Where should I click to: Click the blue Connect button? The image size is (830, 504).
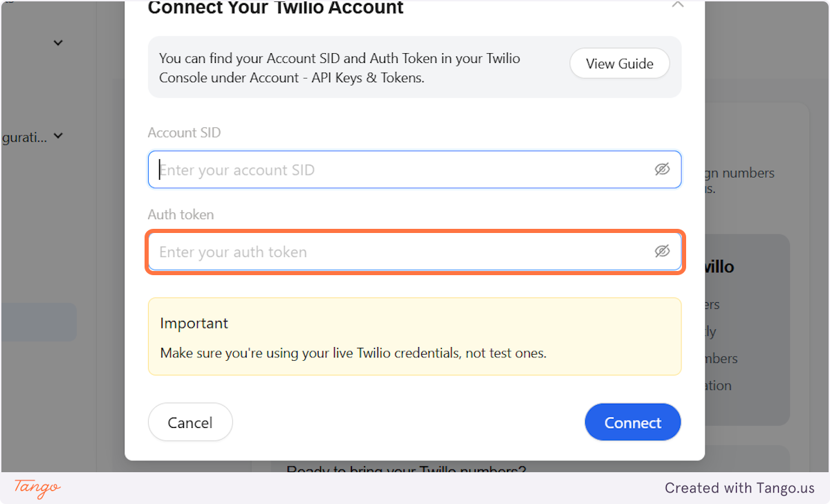(x=633, y=422)
